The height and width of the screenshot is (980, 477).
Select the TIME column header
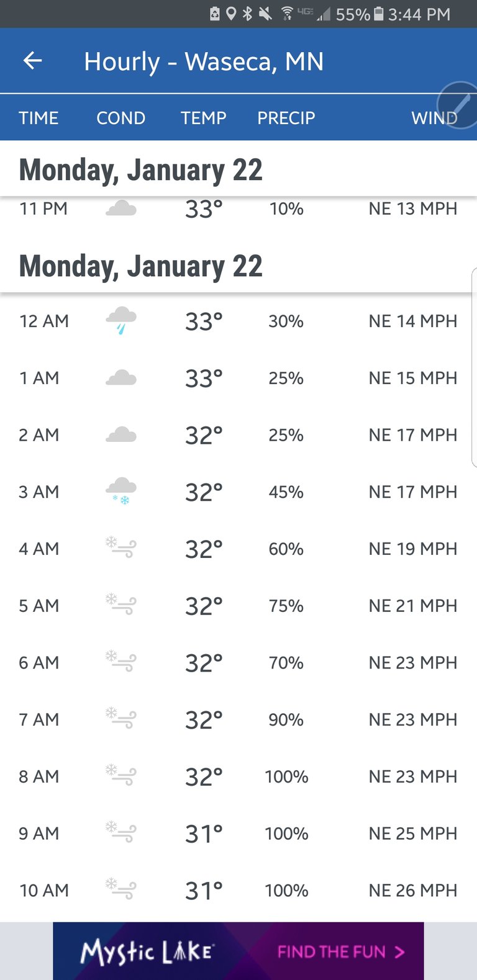point(39,118)
